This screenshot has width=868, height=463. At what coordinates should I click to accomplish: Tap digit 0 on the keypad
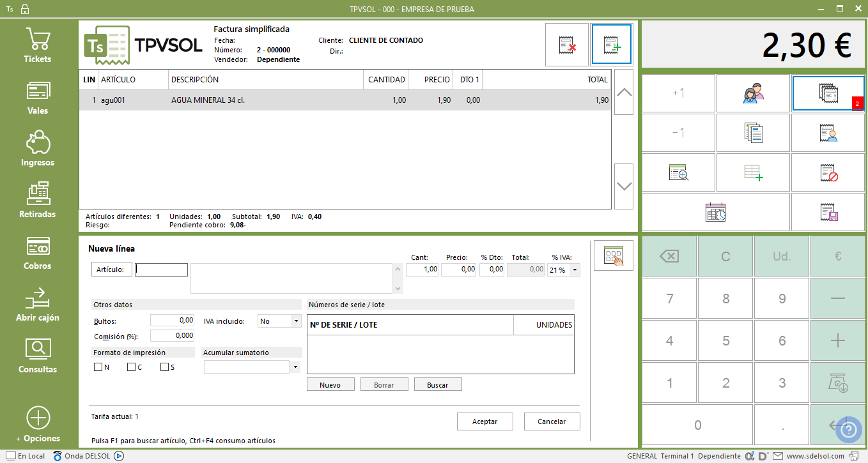(697, 425)
